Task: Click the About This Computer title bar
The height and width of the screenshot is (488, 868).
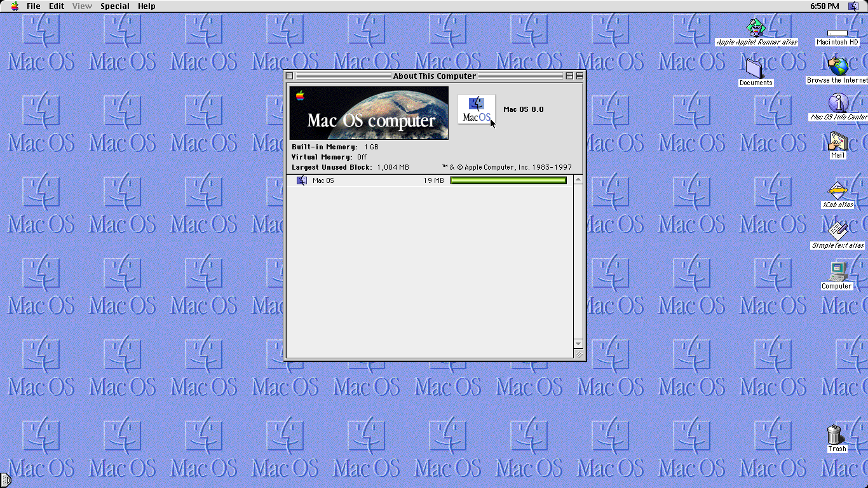Action: pos(435,76)
